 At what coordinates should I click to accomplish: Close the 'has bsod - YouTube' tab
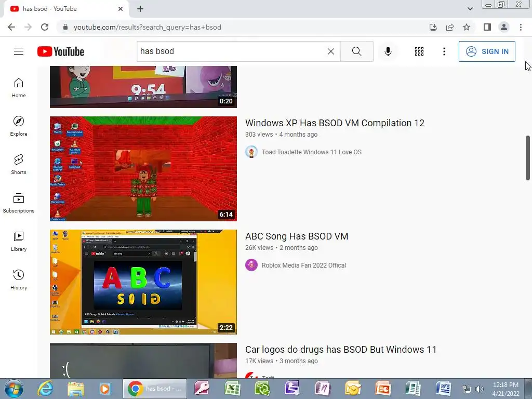121,9
